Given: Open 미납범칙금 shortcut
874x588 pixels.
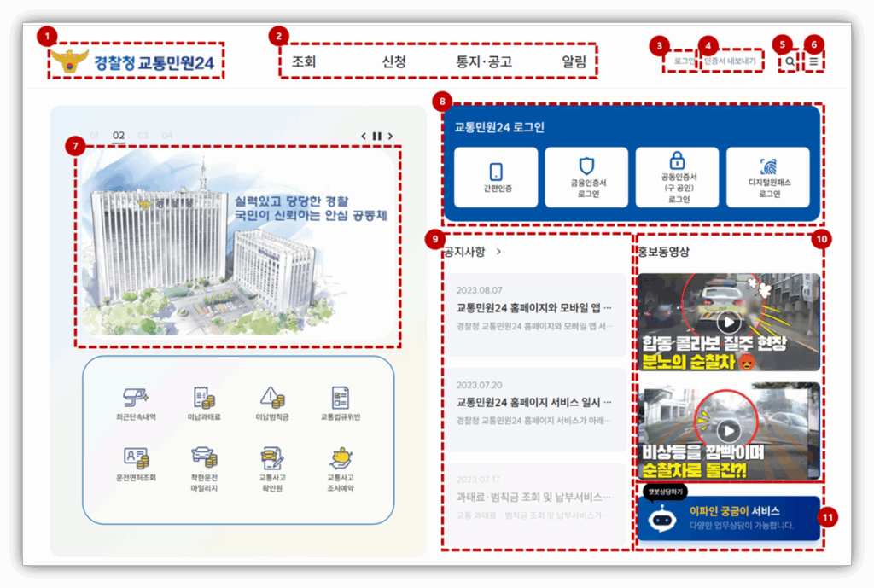Looking at the screenshot, I should [272, 404].
